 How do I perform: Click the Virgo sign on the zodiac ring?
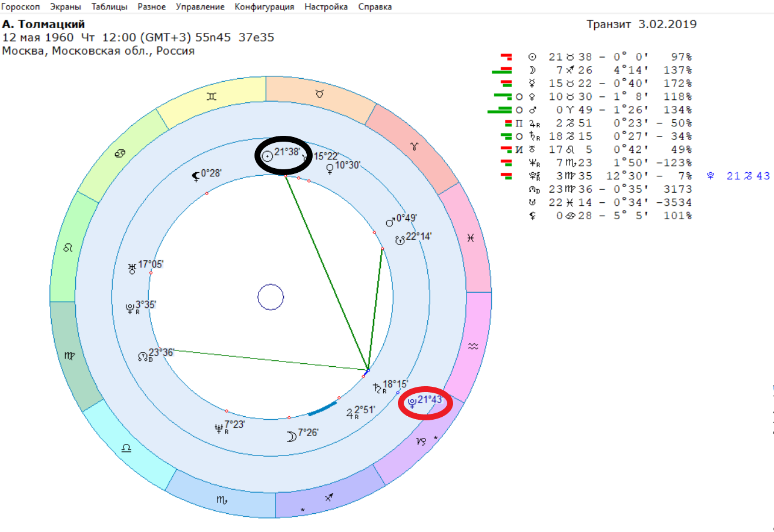(69, 356)
